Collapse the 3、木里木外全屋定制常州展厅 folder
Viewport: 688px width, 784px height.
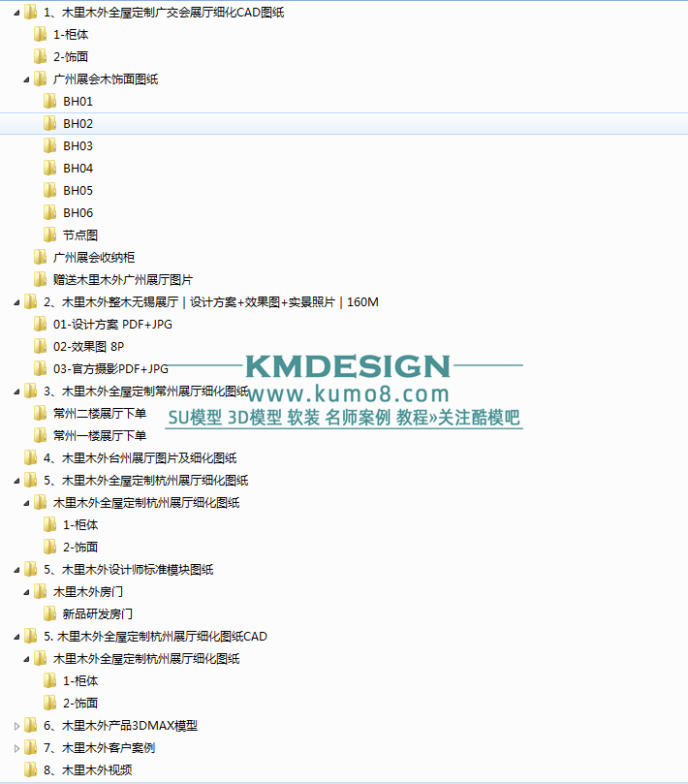click(16, 392)
